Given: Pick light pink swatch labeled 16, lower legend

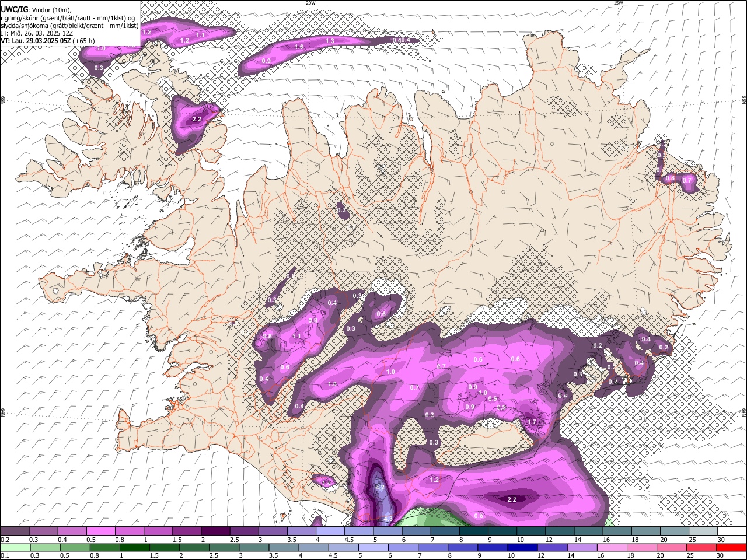Looking at the screenshot, I should tap(612, 547).
